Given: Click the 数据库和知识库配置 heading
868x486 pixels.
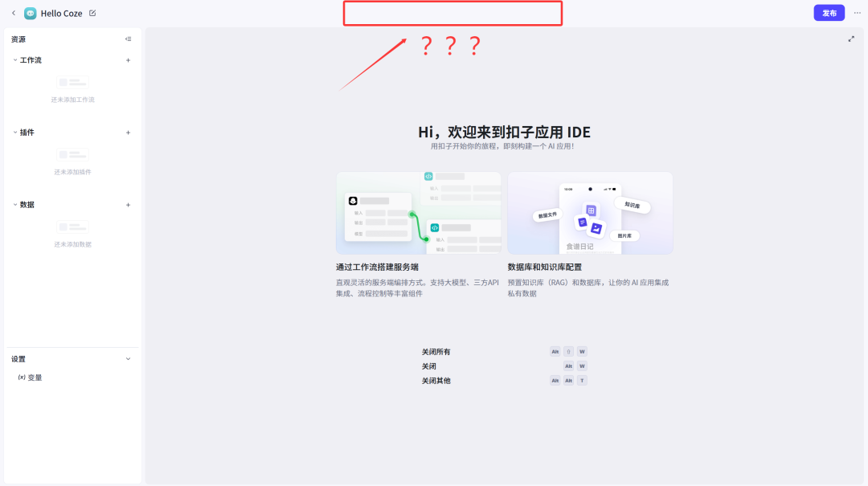Looking at the screenshot, I should coord(545,267).
